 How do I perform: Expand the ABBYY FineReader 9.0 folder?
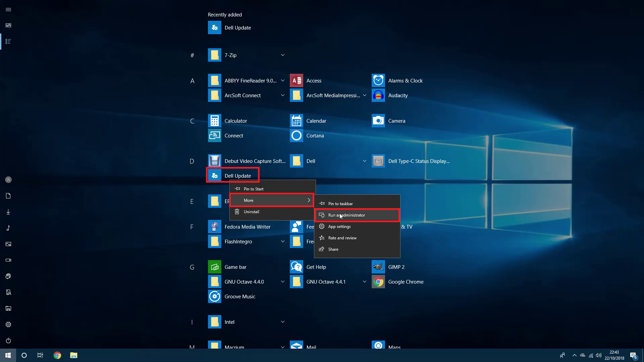(x=282, y=80)
